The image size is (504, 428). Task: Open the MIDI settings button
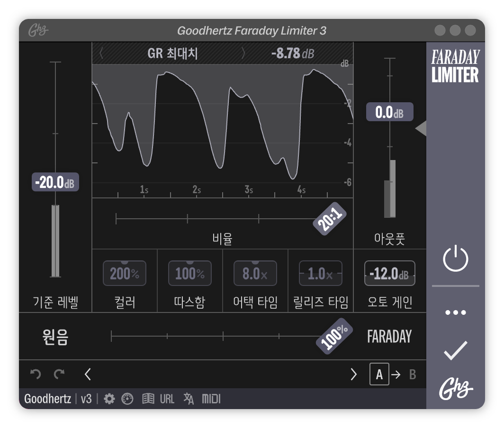[211, 399]
